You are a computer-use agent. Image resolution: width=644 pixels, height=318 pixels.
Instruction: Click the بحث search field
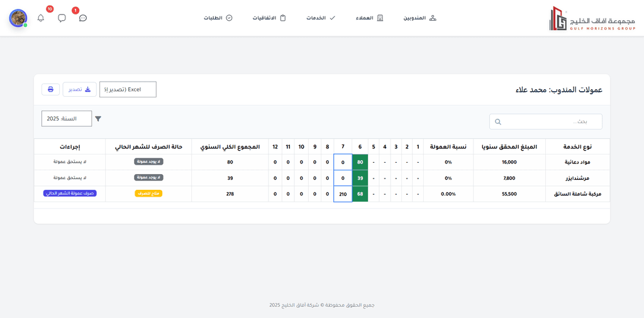click(x=546, y=121)
